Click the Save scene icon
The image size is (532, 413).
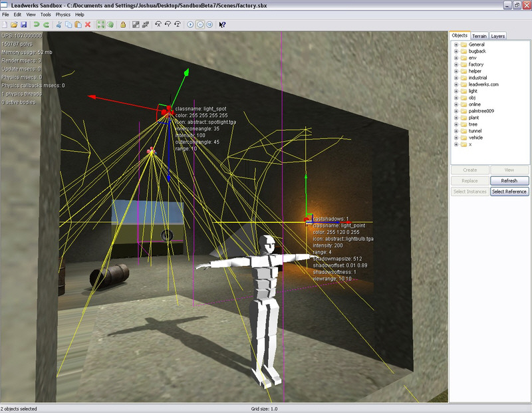coord(23,25)
